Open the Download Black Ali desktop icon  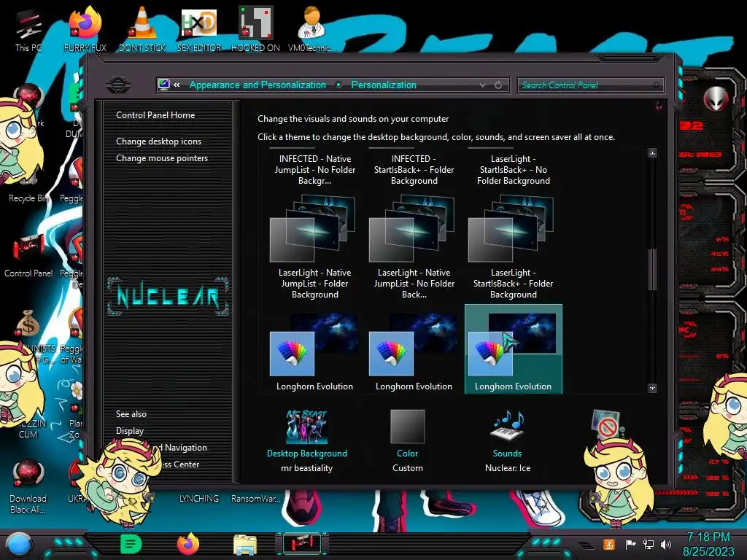point(28,486)
